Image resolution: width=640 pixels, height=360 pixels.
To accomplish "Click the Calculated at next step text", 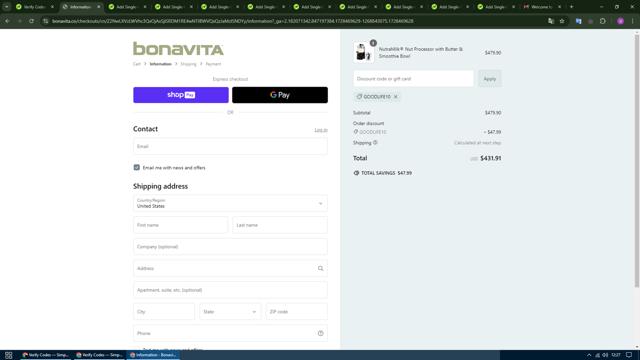I will pos(478,143).
